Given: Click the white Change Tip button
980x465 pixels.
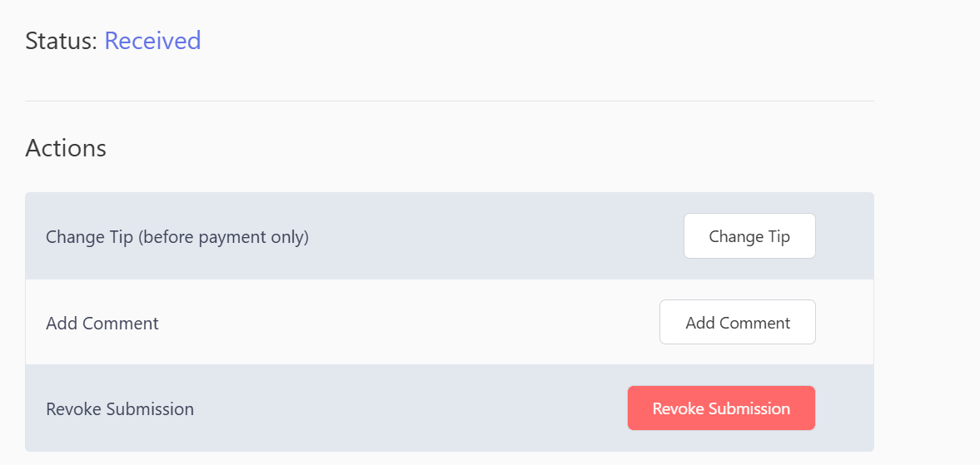Looking at the screenshot, I should [x=749, y=236].
